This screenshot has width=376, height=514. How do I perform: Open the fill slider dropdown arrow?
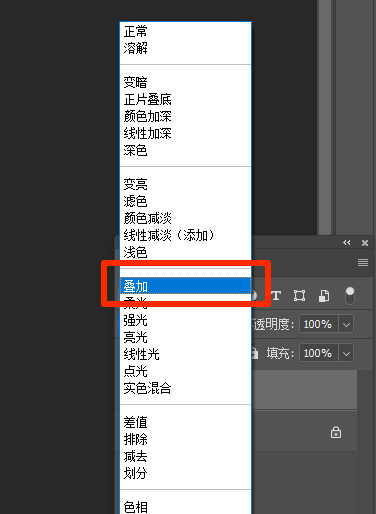coord(346,353)
